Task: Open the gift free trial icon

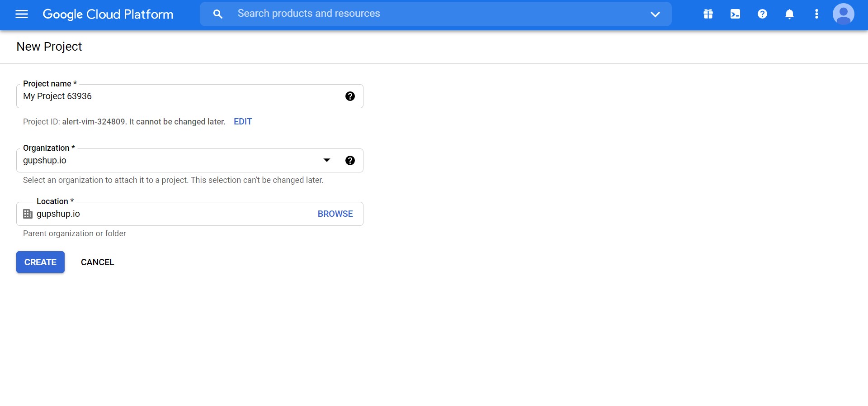Action: coord(708,14)
